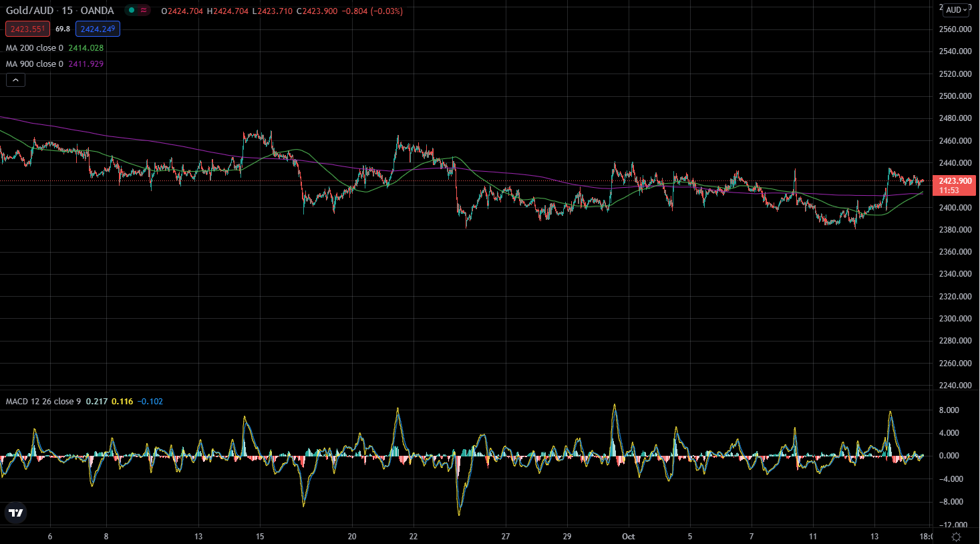Click the 2280.000 price axis label
The image size is (980, 544).
pyautogui.click(x=955, y=341)
